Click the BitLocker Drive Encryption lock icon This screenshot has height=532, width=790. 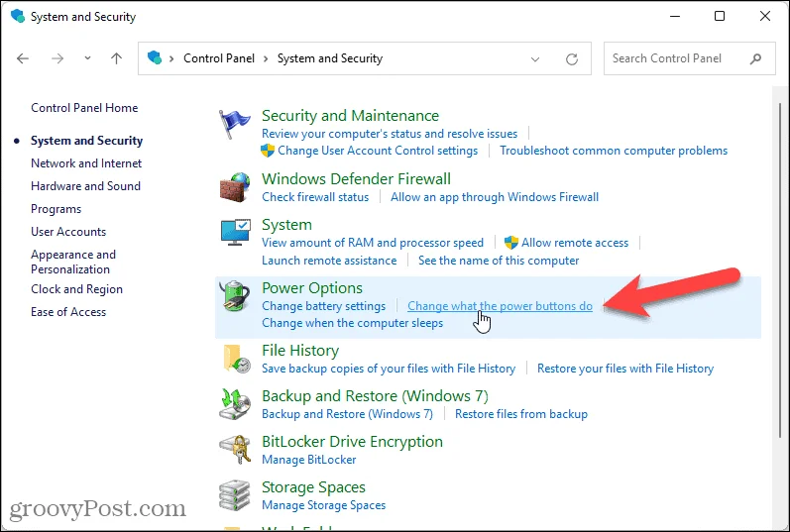[x=235, y=450]
